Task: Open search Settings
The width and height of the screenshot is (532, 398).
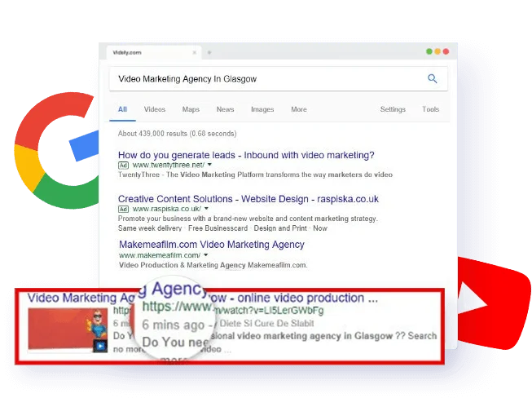Action: pos(393,109)
